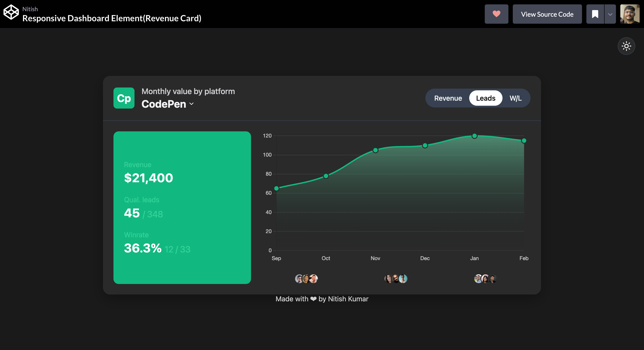Click View Source Code button

tap(547, 14)
